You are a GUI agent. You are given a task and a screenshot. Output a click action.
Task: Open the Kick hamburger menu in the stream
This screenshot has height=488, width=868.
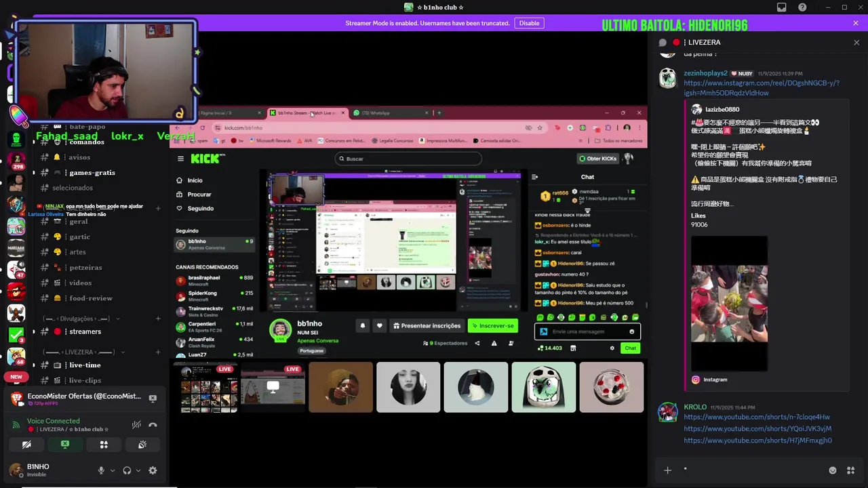pos(180,159)
